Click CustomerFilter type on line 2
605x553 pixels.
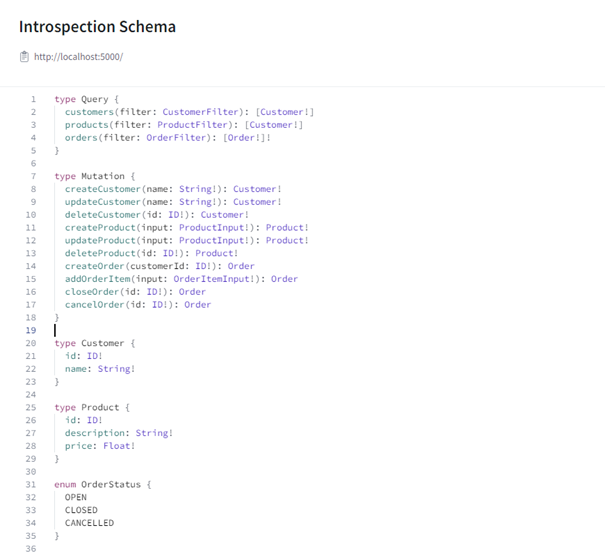[200, 112]
